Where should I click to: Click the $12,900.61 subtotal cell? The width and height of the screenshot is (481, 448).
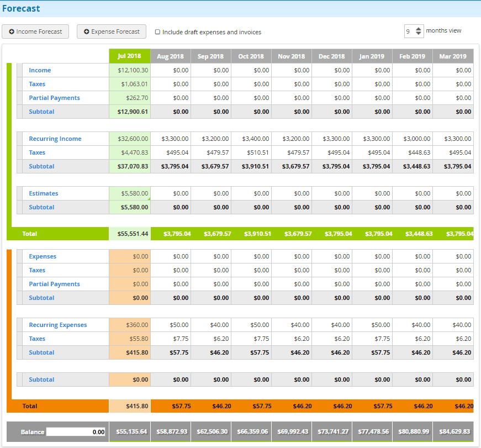coord(130,112)
